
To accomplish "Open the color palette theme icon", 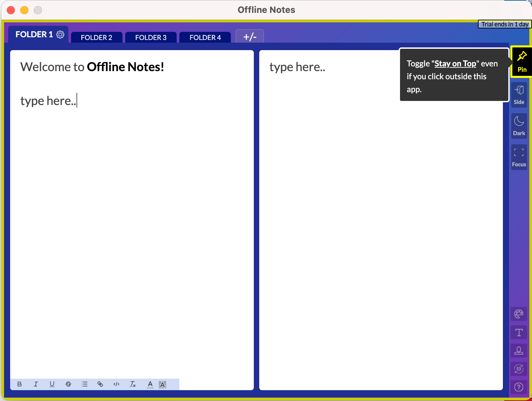I will tap(519, 314).
